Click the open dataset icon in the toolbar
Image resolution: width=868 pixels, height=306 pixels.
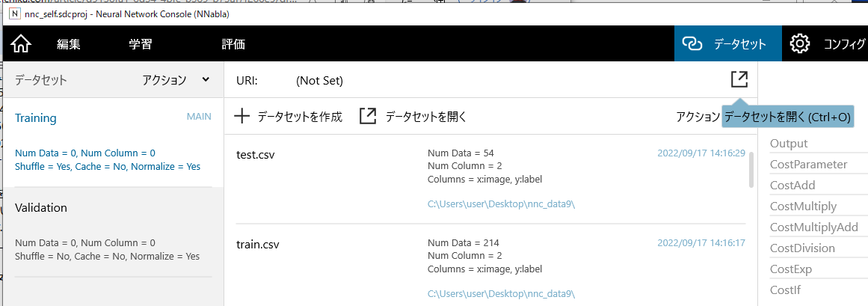point(368,116)
